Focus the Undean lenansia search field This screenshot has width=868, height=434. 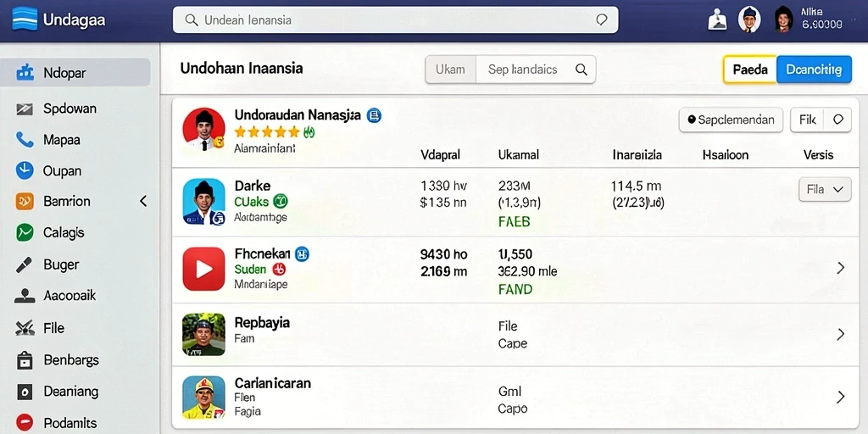click(395, 20)
